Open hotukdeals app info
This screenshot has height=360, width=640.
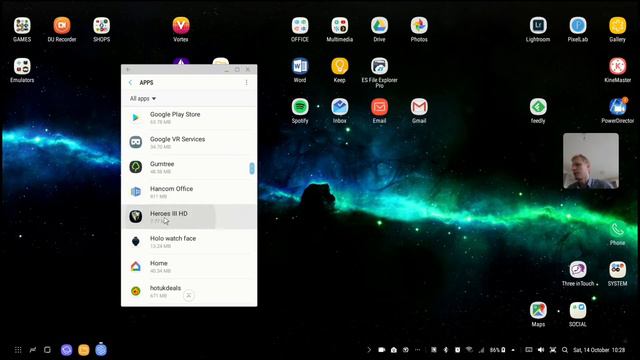189,291
